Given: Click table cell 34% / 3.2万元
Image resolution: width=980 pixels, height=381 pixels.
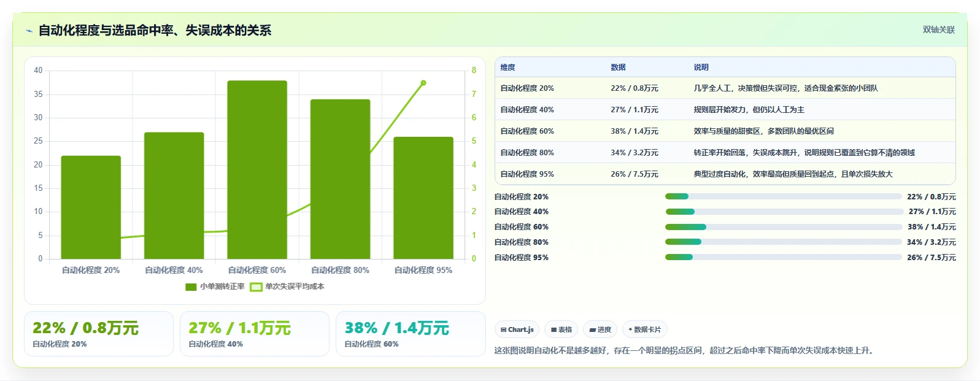Looking at the screenshot, I should pyautogui.click(x=635, y=153).
